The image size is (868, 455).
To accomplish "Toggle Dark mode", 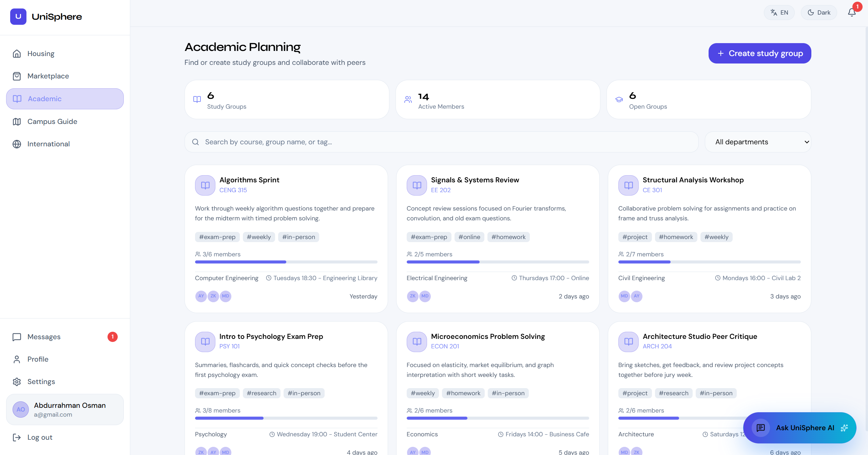I will [x=818, y=12].
